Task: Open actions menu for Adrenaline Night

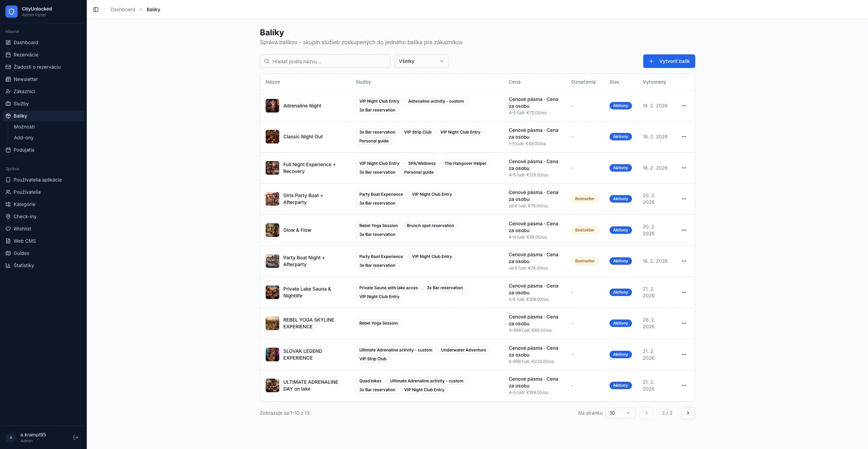Action: (x=684, y=106)
